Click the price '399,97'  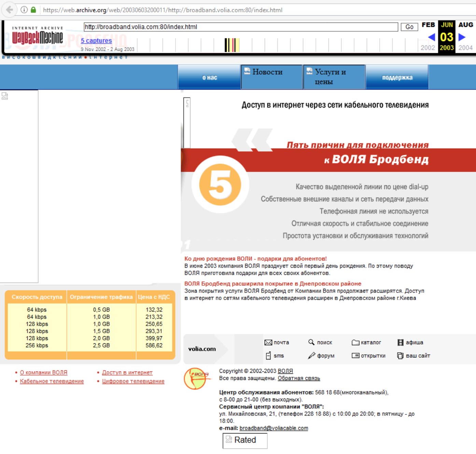pyautogui.click(x=154, y=338)
